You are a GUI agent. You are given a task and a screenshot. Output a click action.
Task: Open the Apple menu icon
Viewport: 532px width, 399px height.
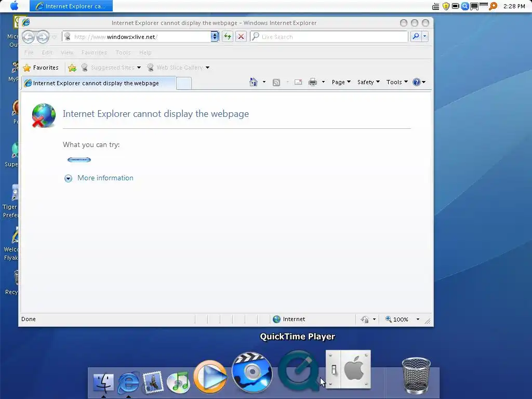pyautogui.click(x=14, y=6)
